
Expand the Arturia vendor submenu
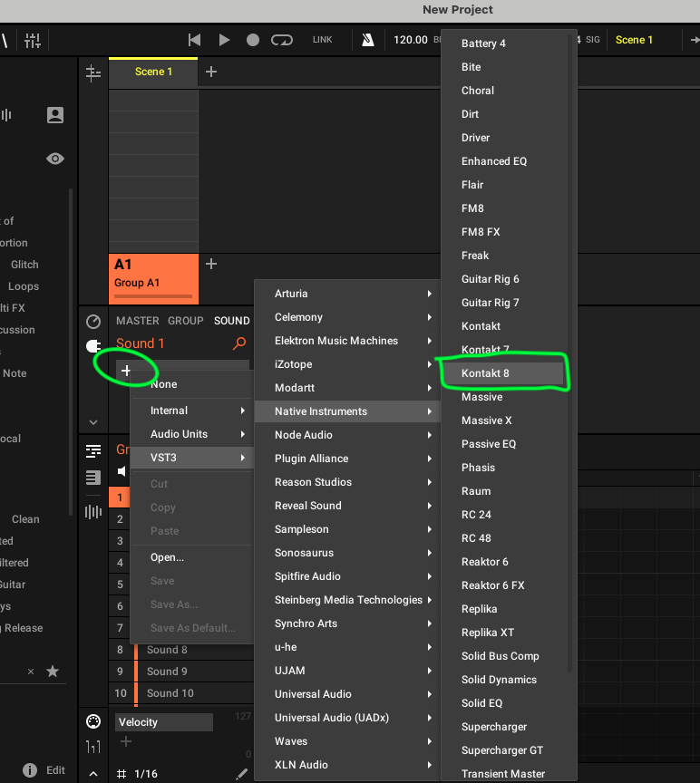tap(348, 294)
